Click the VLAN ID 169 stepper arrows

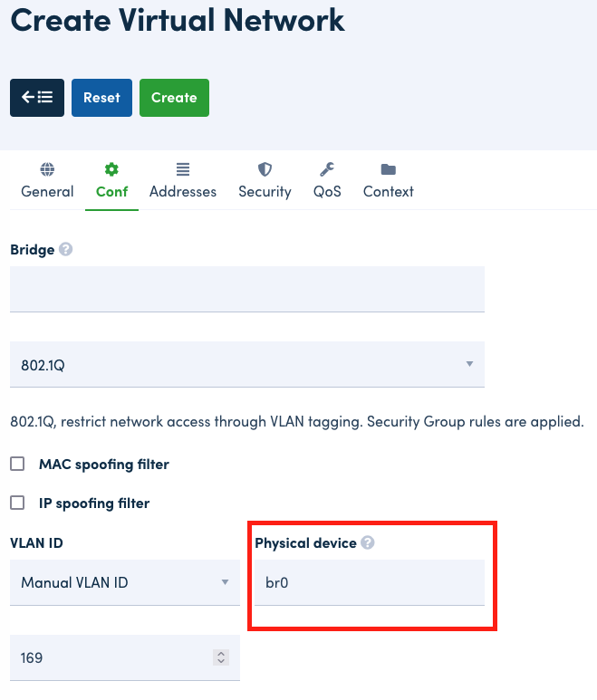220,657
